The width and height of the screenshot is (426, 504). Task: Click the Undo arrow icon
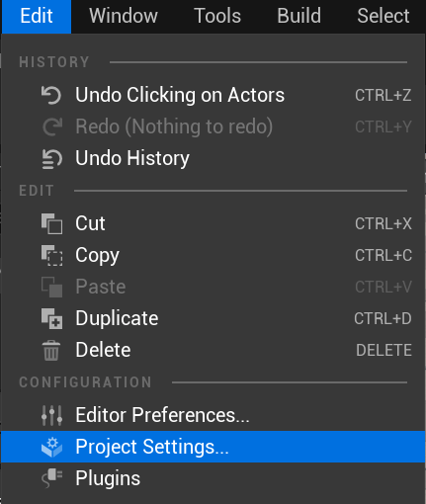coord(51,95)
